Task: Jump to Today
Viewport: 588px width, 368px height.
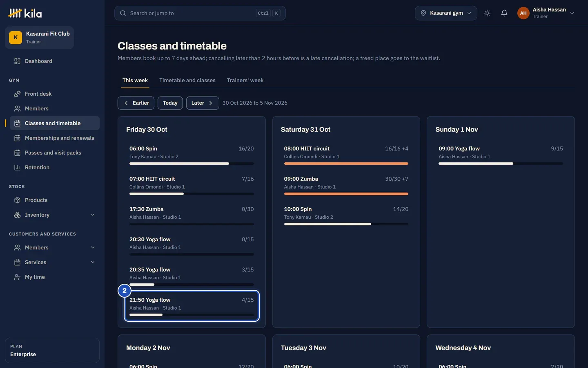Action: 170,103
